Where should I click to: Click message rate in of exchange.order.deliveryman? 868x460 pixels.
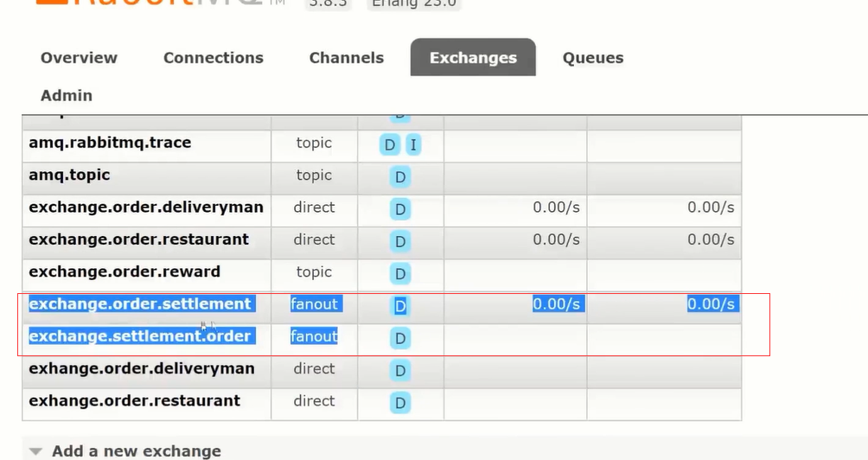(557, 207)
